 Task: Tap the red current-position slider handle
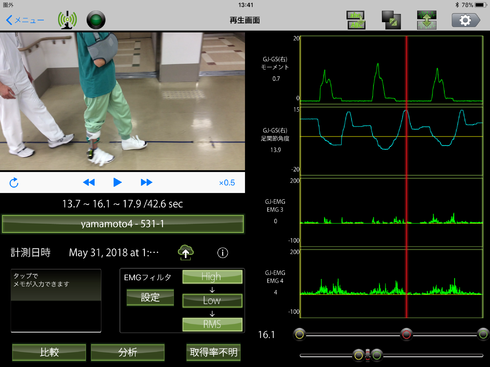(406, 334)
